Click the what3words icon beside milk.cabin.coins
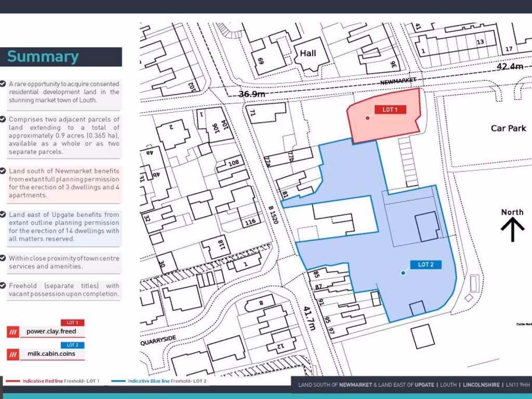Screen dimensions: 532x399 12,354
